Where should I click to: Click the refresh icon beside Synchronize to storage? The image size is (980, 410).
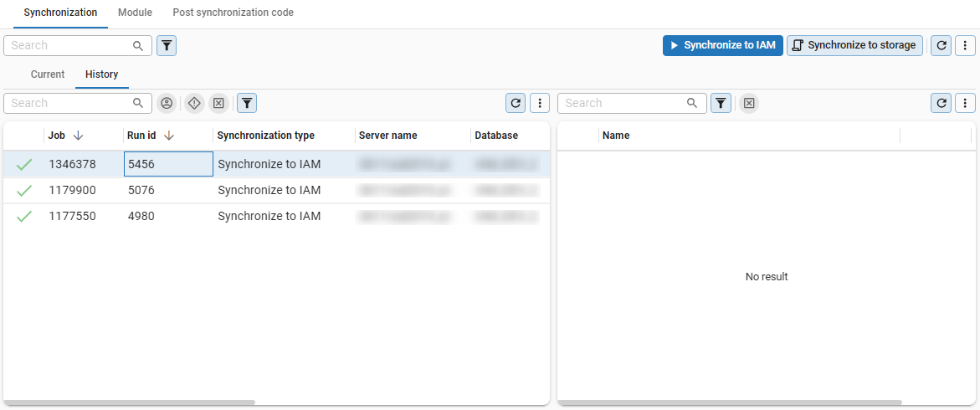pyautogui.click(x=942, y=45)
